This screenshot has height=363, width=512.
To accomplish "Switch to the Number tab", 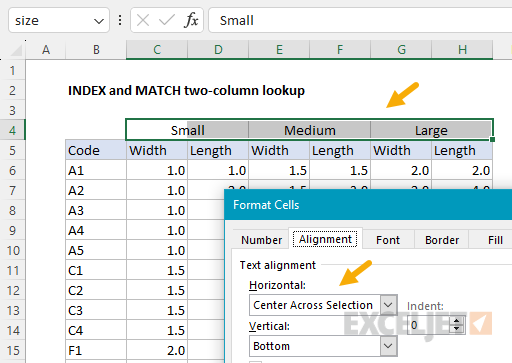I will [x=261, y=240].
